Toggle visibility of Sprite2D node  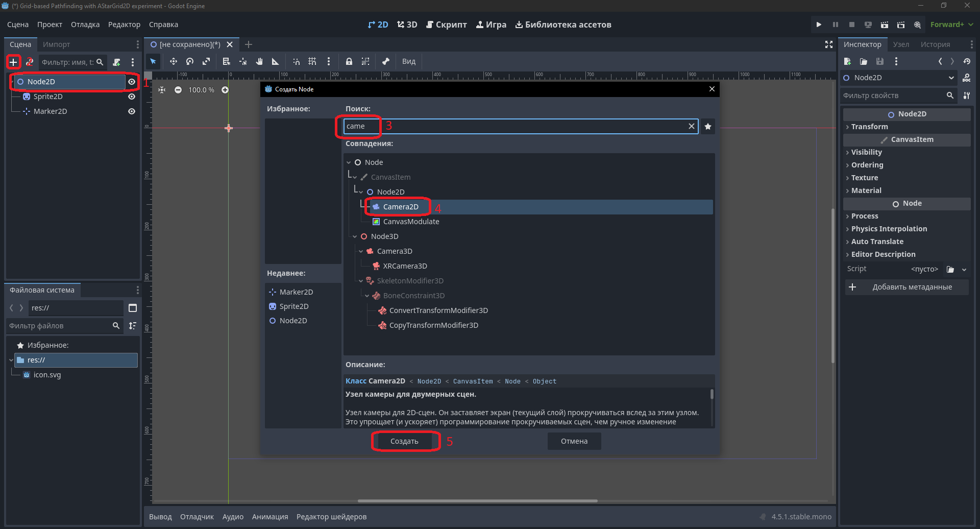click(x=132, y=97)
